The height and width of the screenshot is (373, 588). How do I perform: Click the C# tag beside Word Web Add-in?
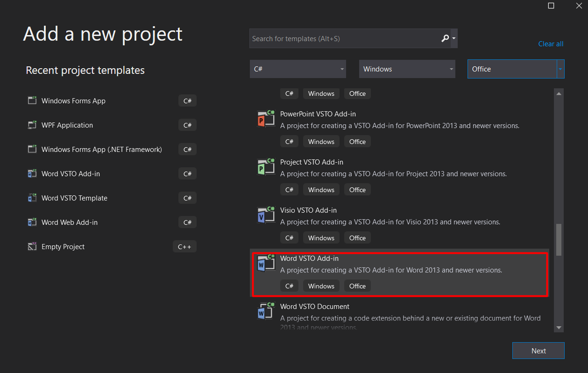187,222
